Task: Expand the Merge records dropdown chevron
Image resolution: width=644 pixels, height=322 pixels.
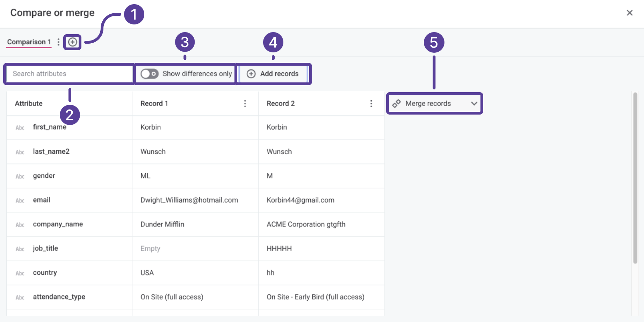Action: (x=474, y=103)
